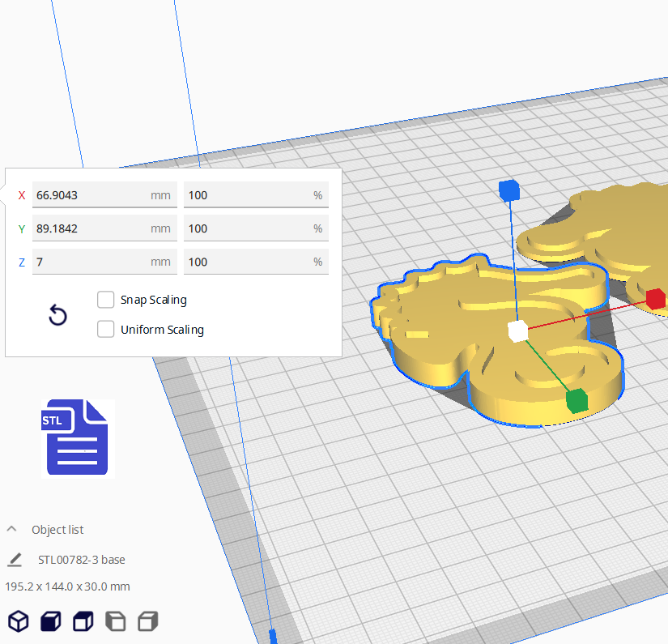Image resolution: width=668 pixels, height=644 pixels.
Task: Select the front view cube icon
Action: (x=50, y=621)
